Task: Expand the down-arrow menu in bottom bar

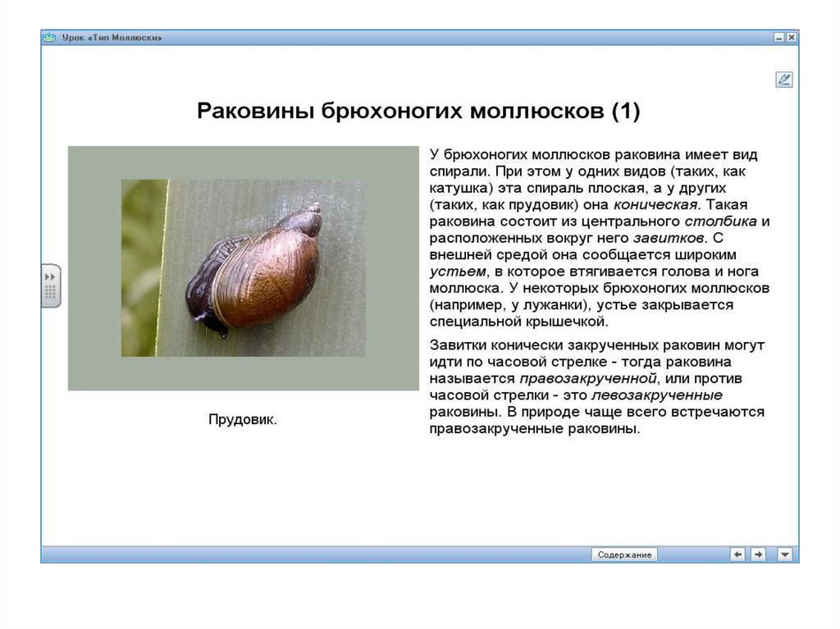Action: (x=785, y=554)
